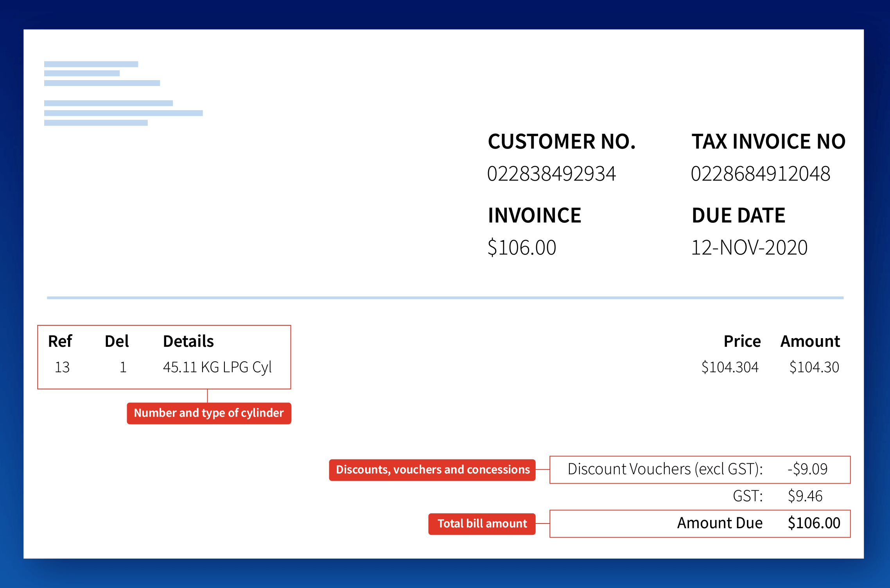Viewport: 890px width, 588px height.
Task: Click the 'Discounts, vouchers and concessions' label
Action: [x=432, y=470]
